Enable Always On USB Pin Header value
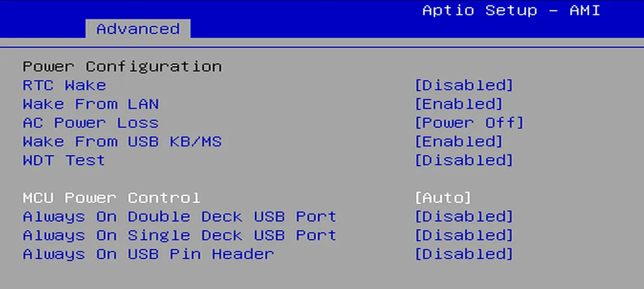Screen dimensions: 644x289 (x=464, y=254)
